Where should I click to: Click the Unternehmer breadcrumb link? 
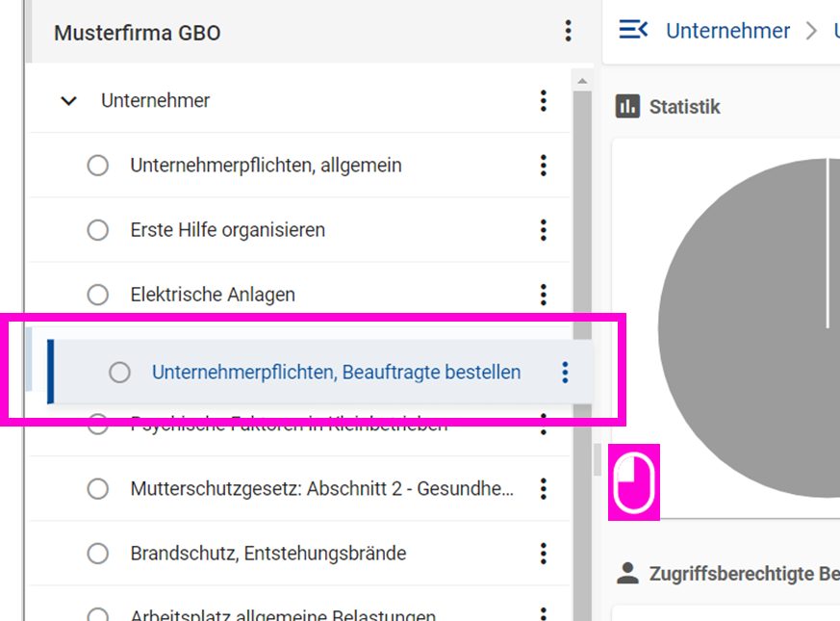[x=727, y=31]
